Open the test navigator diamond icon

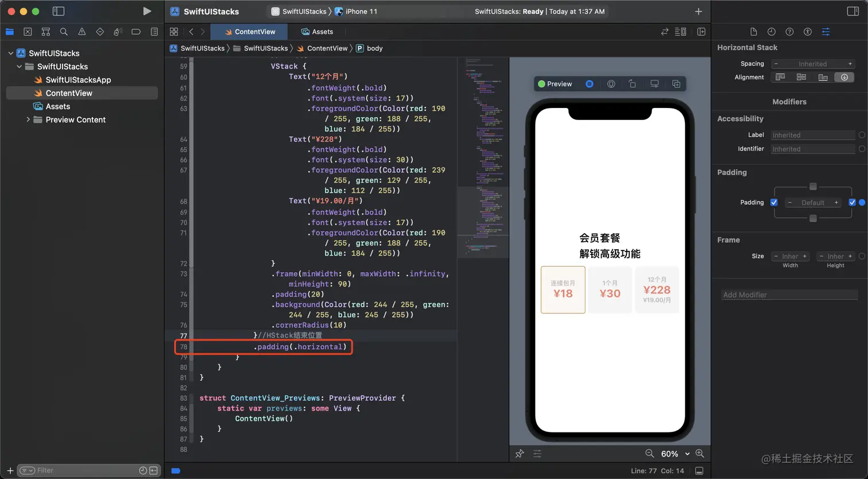click(x=100, y=32)
